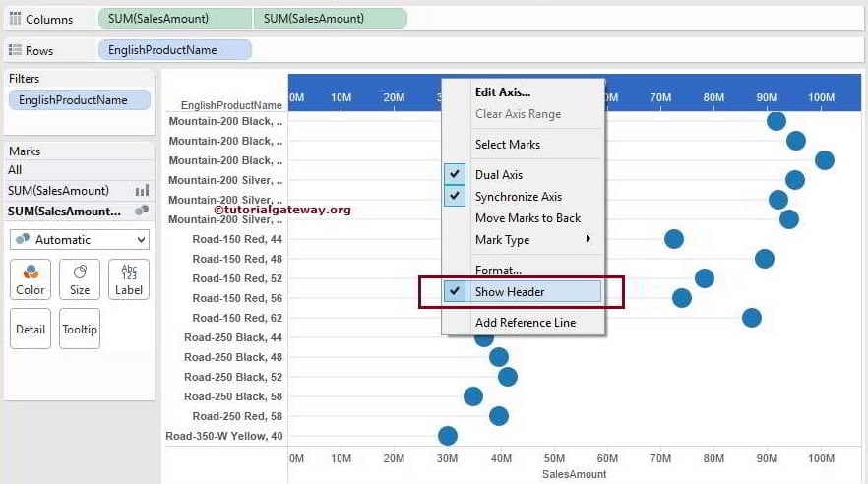Click the Road-150 Red, 44 row label
868x484 pixels.
coord(237,239)
